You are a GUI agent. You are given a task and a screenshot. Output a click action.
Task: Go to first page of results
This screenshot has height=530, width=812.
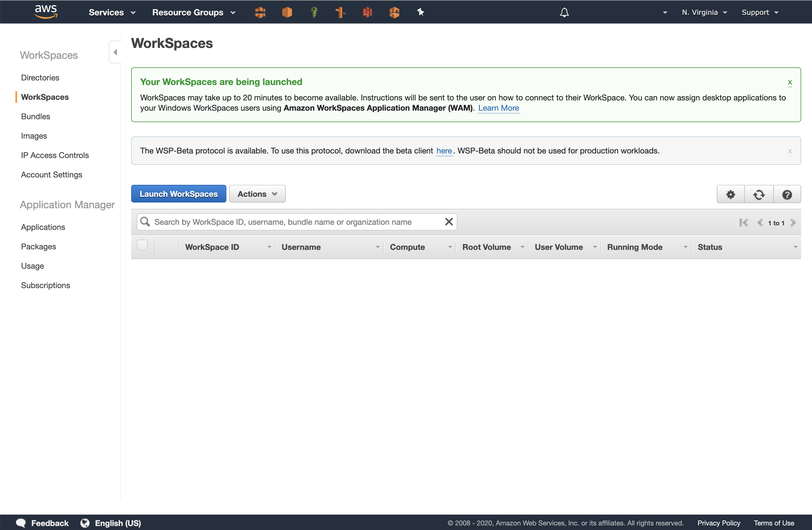(744, 222)
